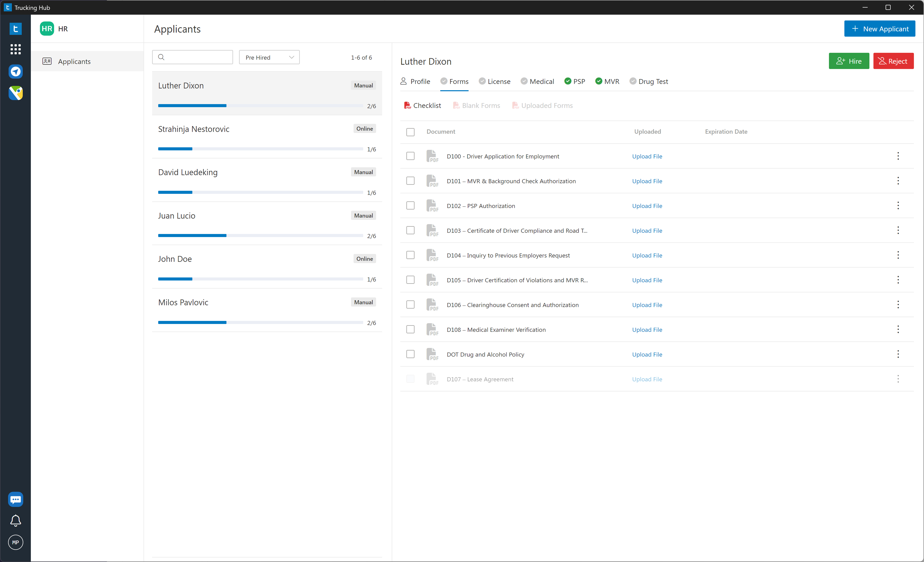Click Luther Dixon's 2/6 progress bar
The width and height of the screenshot is (924, 562).
point(260,106)
